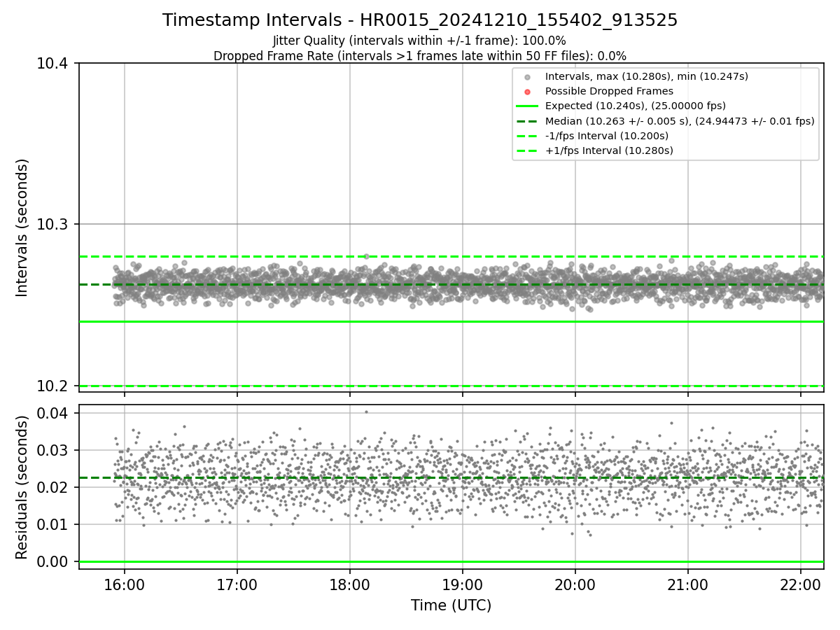Click legend entry "-1/fps Interval (10.200s)"
840x630 pixels.
click(607, 135)
